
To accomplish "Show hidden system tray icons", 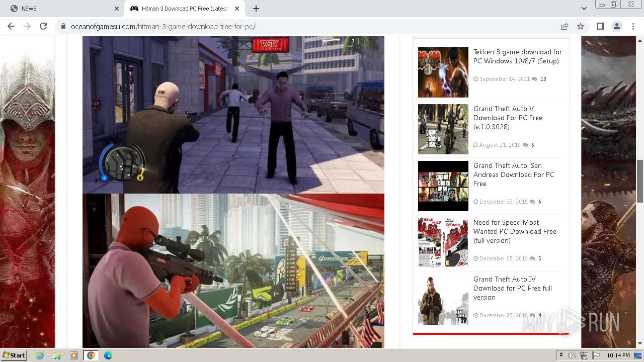I will click(561, 355).
